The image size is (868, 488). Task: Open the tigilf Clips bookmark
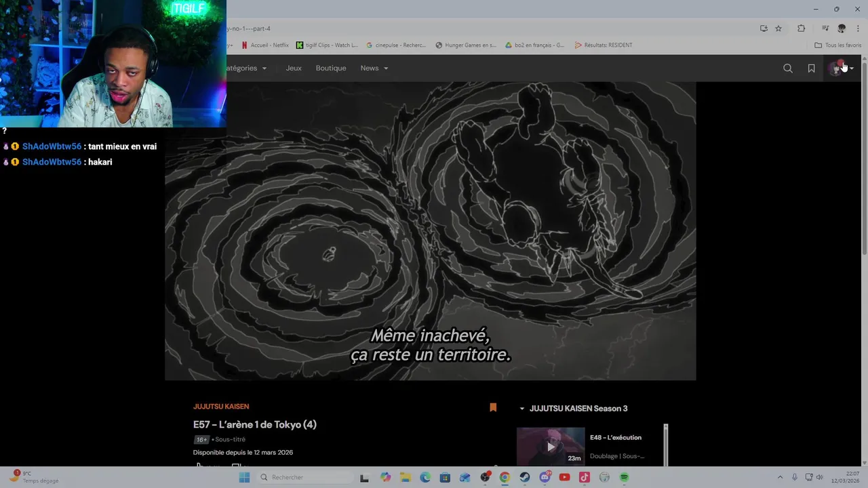coord(327,45)
